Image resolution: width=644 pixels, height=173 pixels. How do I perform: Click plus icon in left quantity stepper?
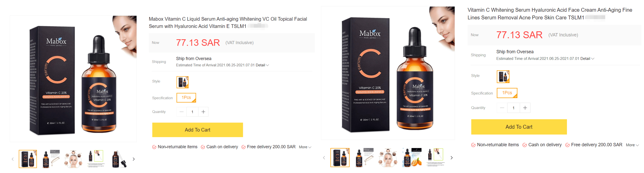coord(203,112)
